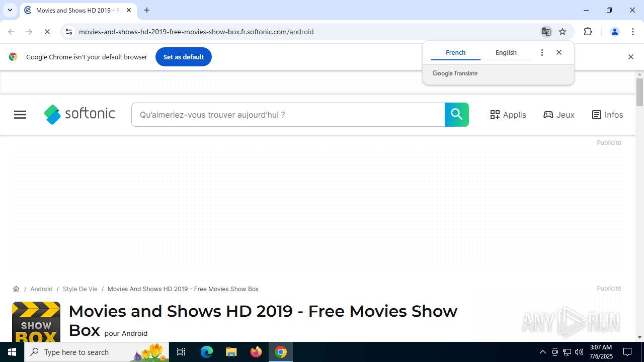The width and height of the screenshot is (644, 362).
Task: Click the taskbar search box
Action: coord(97,352)
